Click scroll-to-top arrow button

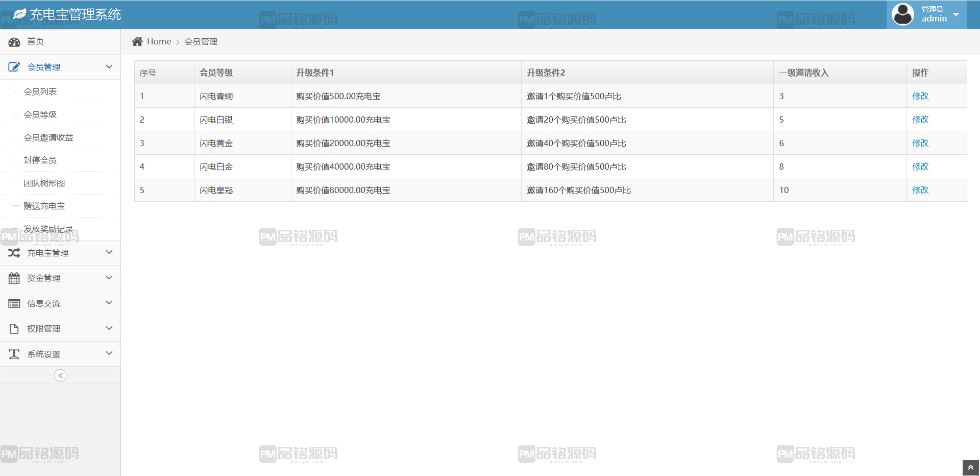(x=971, y=468)
